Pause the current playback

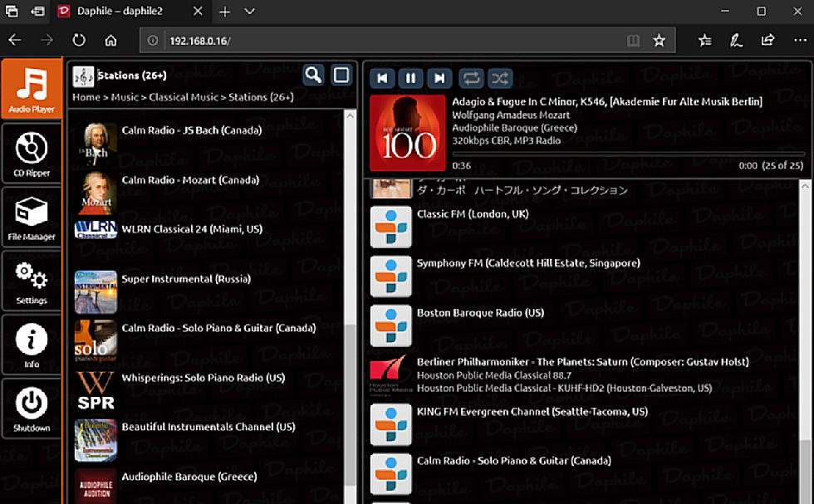tap(410, 78)
